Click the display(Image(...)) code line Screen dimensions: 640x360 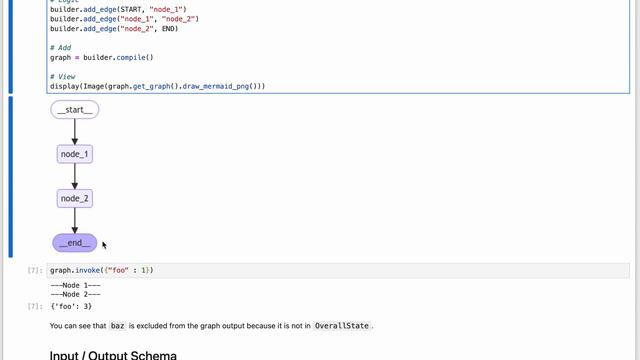point(158,86)
